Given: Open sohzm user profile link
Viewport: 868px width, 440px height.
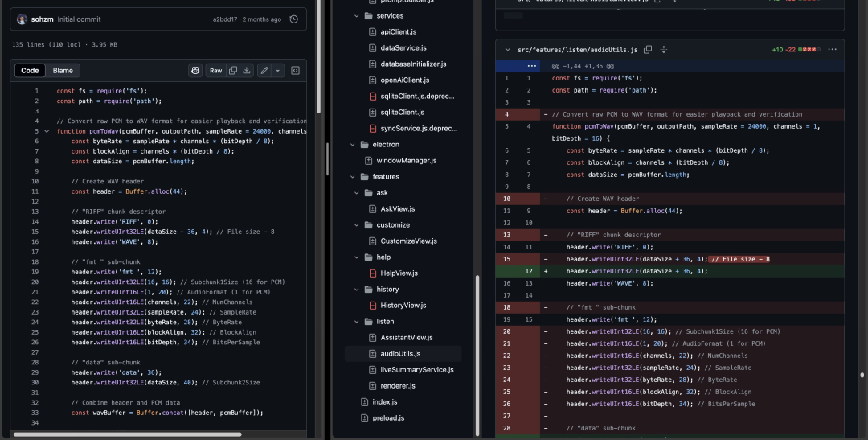Looking at the screenshot, I should click(42, 19).
